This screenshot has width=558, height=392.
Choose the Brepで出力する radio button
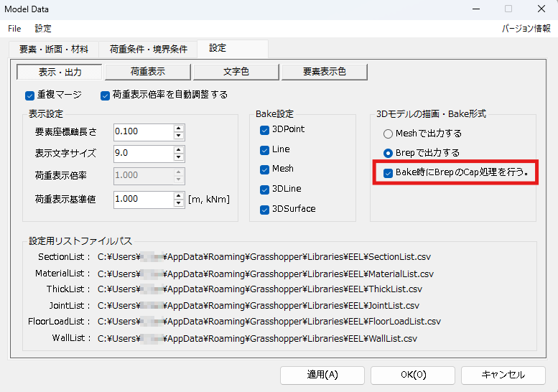[389, 153]
